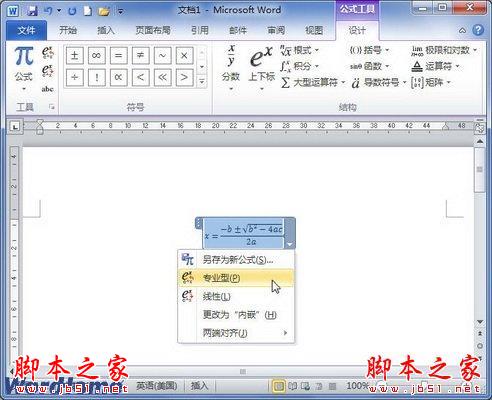Viewport: 492px width, 400px height.
Task: Insert the infinity symbol
Action: (97, 55)
